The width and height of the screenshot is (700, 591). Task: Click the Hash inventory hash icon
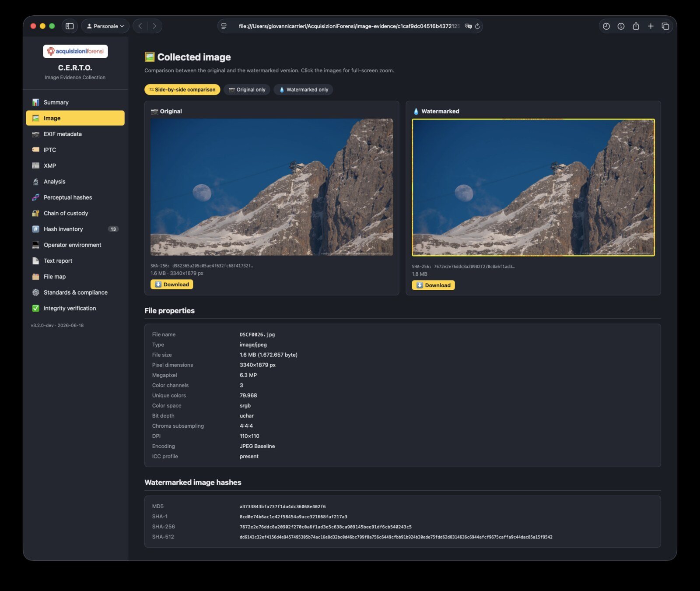click(x=35, y=229)
